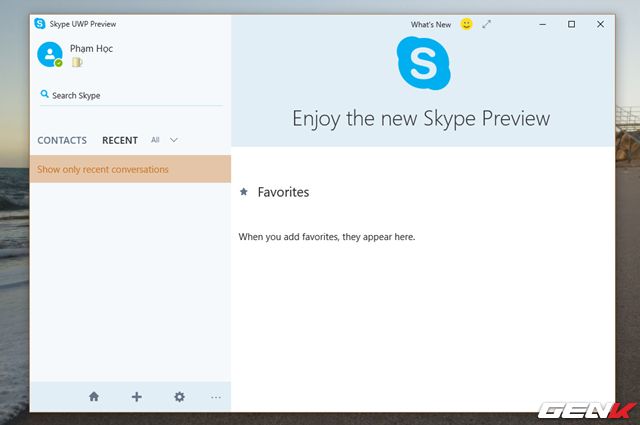Open the What's New link
This screenshot has height=425, width=640.
[431, 24]
